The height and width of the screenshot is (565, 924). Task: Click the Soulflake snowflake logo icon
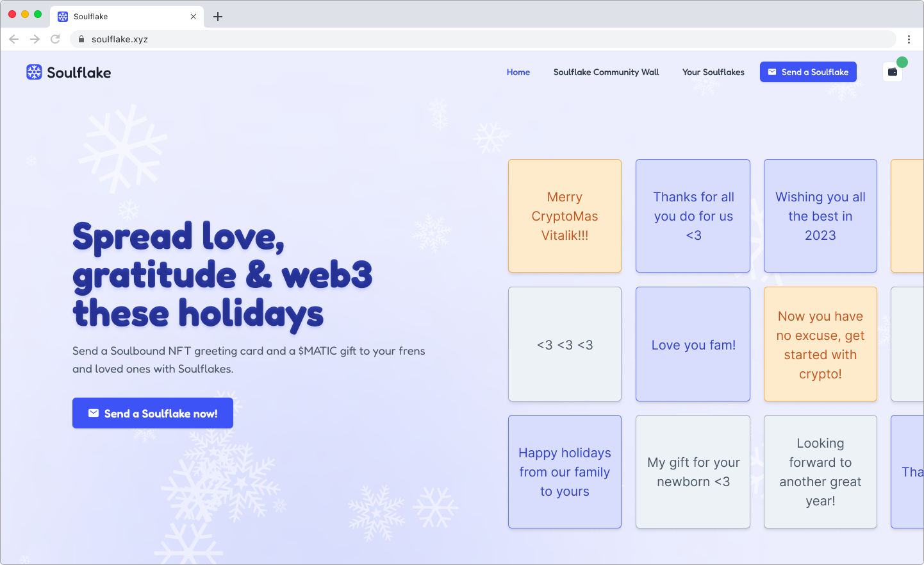click(x=34, y=72)
